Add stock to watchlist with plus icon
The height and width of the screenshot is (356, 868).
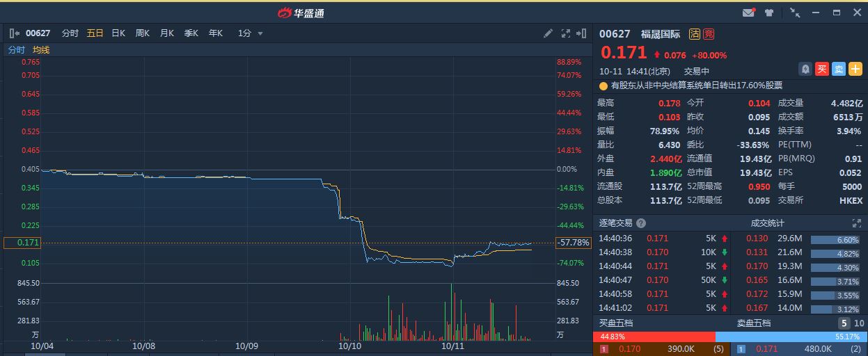pyautogui.click(x=855, y=69)
